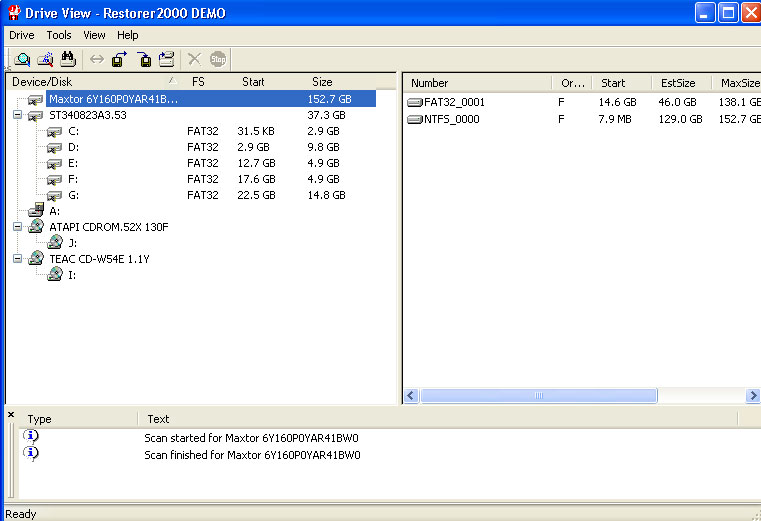Open the Drive menu
The height and width of the screenshot is (521, 761).
pos(22,35)
